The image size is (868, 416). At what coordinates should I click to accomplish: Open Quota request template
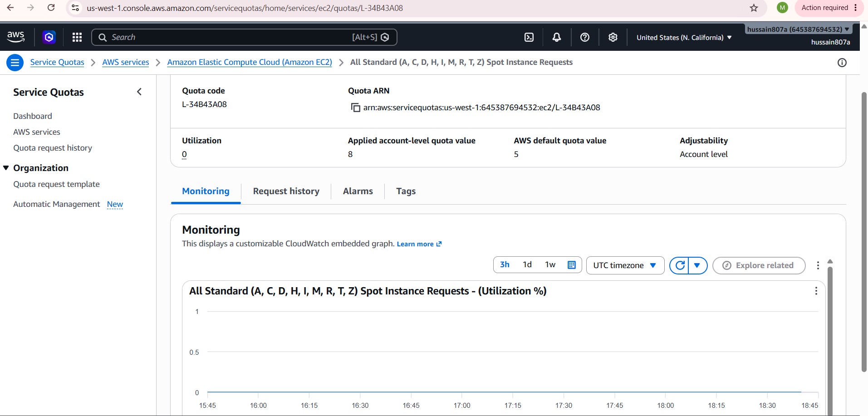pos(56,184)
